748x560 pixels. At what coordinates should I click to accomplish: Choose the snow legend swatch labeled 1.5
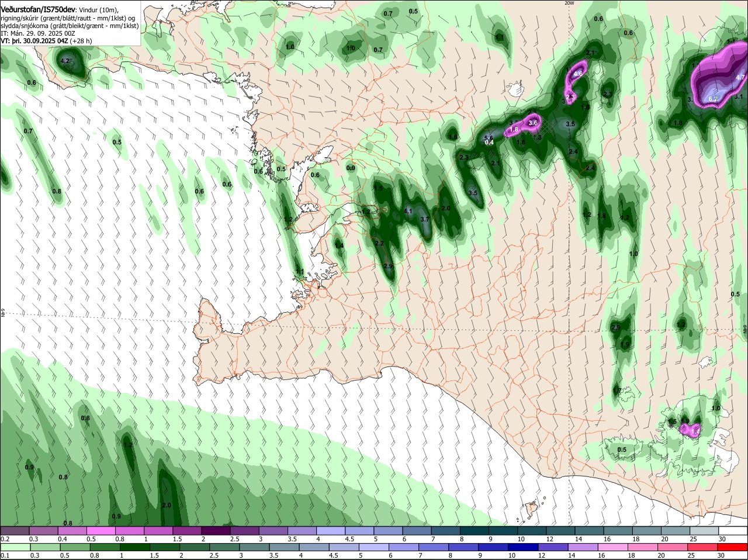click(x=186, y=530)
